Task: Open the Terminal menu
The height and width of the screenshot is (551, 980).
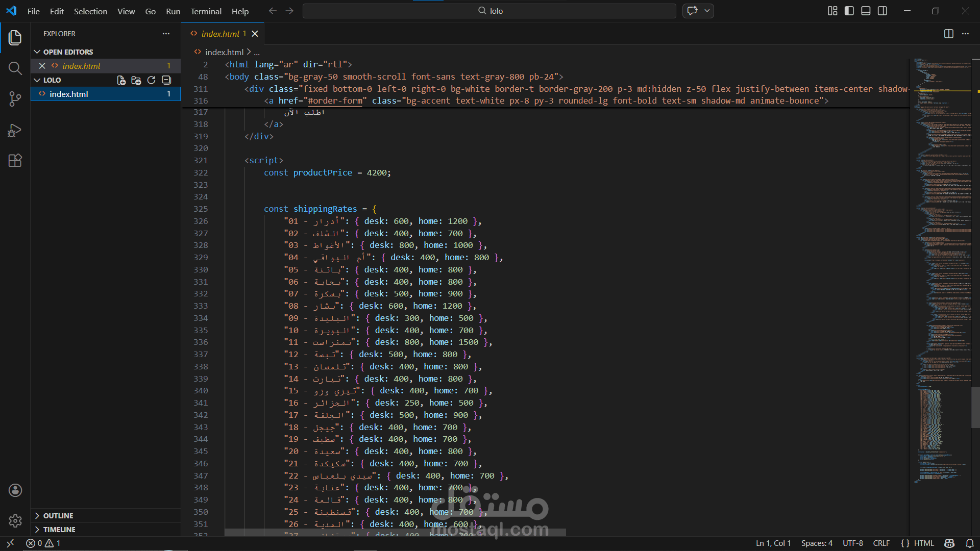Action: coord(206,11)
